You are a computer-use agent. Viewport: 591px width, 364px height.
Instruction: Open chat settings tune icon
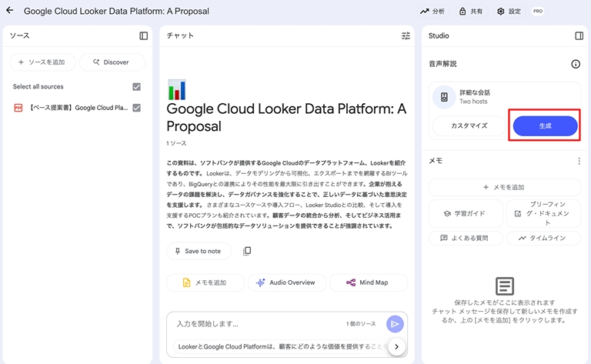click(406, 36)
